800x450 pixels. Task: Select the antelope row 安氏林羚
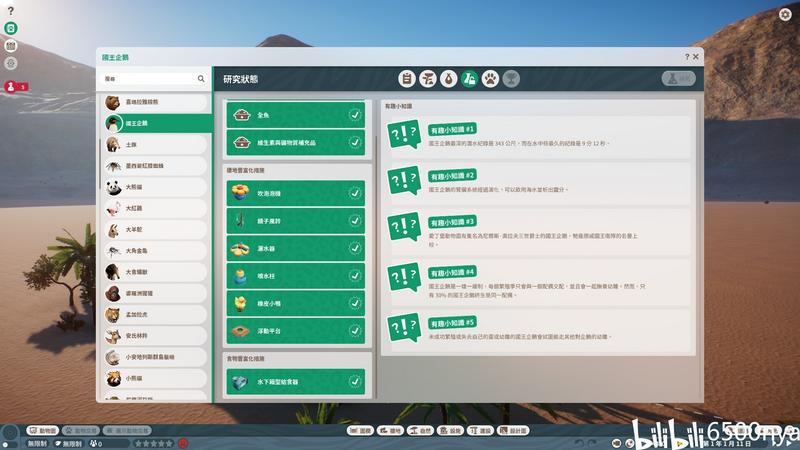156,336
